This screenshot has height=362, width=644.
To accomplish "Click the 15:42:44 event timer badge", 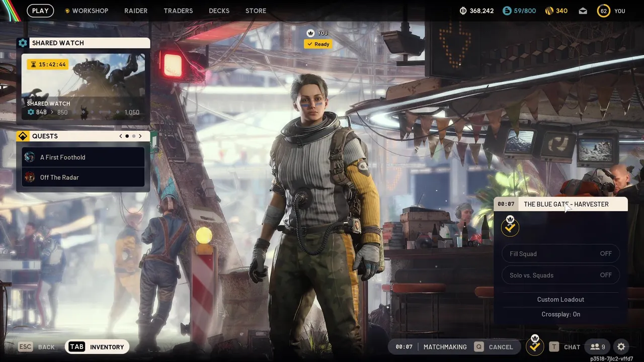I will coord(47,64).
